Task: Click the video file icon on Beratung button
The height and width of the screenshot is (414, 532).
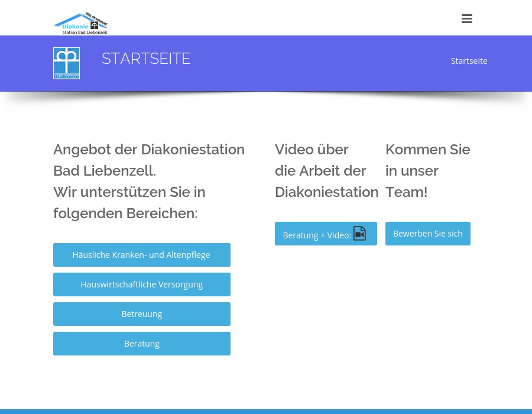Action: pyautogui.click(x=359, y=233)
